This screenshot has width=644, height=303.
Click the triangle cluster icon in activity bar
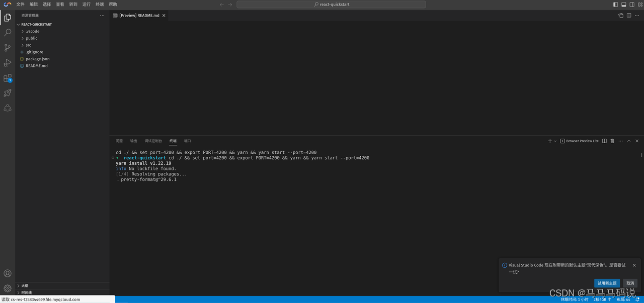pos(8,108)
